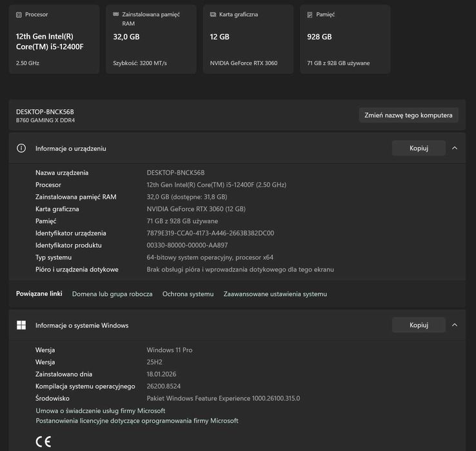Image resolution: width=476 pixels, height=451 pixels.
Task: Copy Windows info with the lower Kopiuj button
Action: [x=419, y=325]
